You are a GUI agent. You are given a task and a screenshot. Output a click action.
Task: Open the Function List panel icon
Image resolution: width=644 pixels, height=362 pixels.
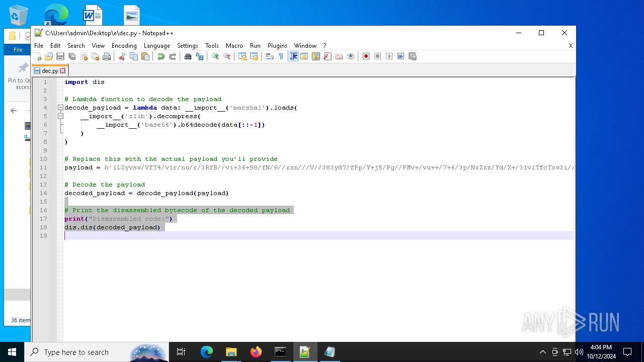pyautogui.click(x=328, y=56)
